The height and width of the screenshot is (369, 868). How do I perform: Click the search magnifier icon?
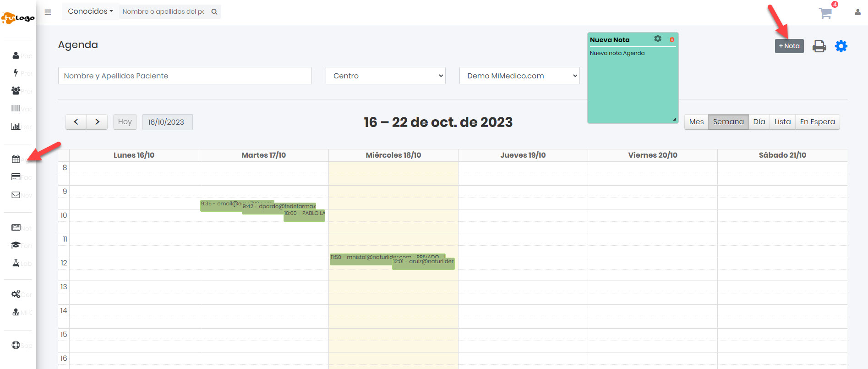point(214,11)
